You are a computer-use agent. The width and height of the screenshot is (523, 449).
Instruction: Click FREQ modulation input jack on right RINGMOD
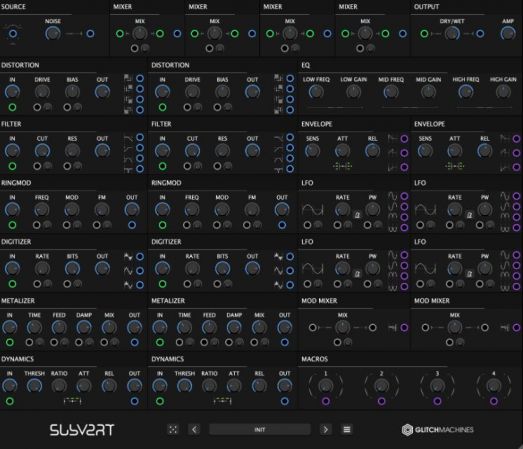(187, 225)
